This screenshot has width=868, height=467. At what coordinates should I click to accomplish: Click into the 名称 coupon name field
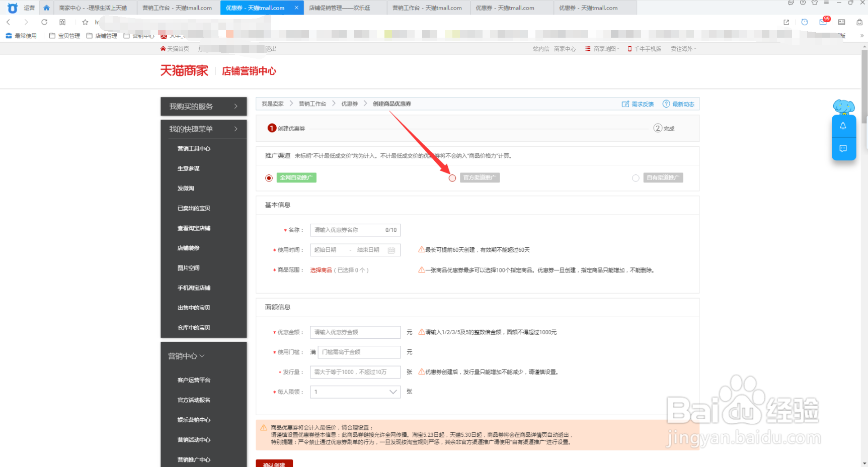click(x=355, y=230)
